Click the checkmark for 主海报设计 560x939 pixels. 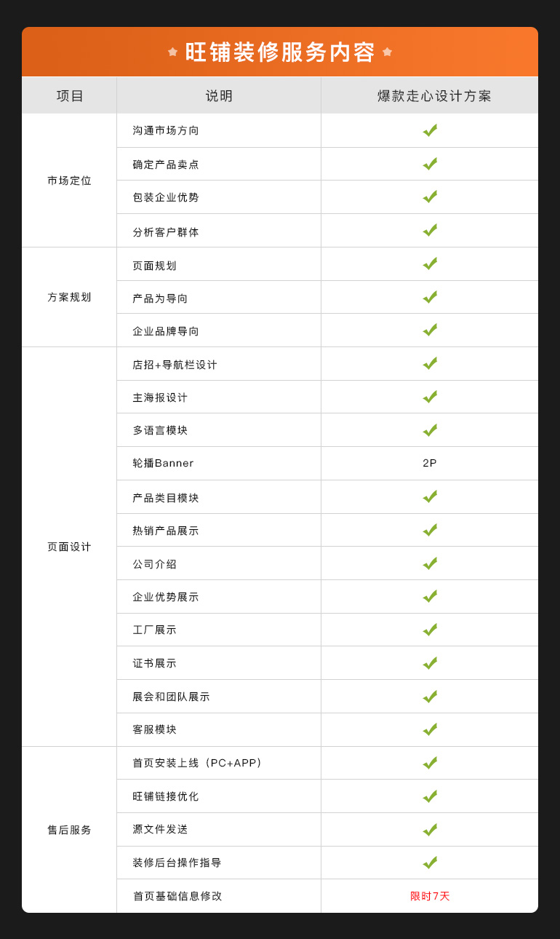click(x=430, y=397)
